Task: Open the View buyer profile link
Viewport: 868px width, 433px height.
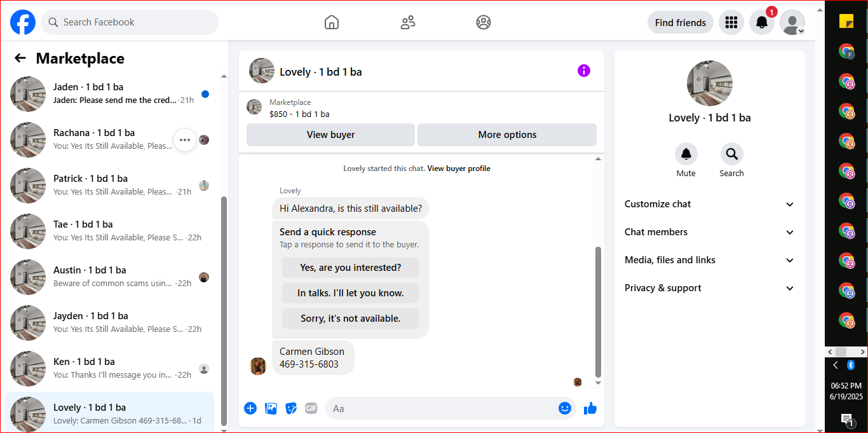Action: click(459, 168)
